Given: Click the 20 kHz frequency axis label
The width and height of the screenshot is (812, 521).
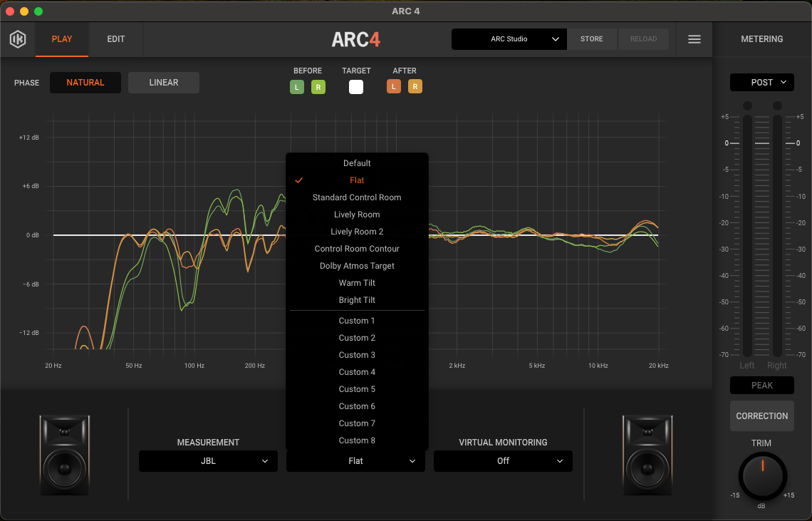Looking at the screenshot, I should click(659, 366).
